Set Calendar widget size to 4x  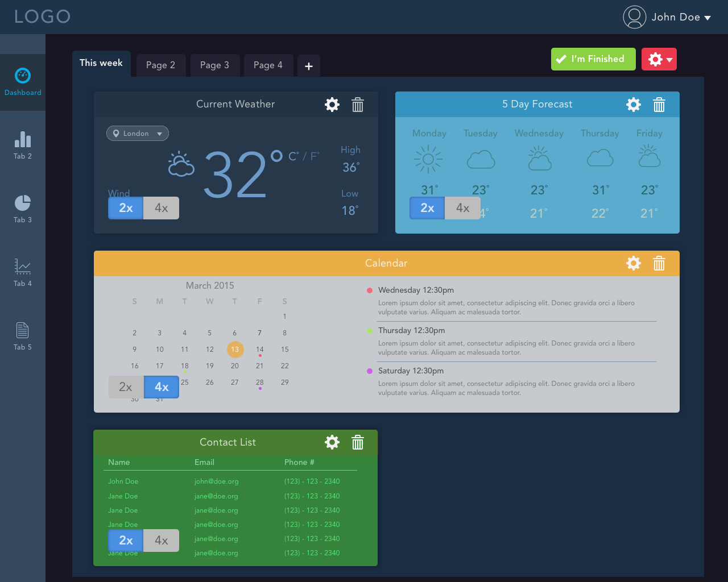pyautogui.click(x=162, y=387)
